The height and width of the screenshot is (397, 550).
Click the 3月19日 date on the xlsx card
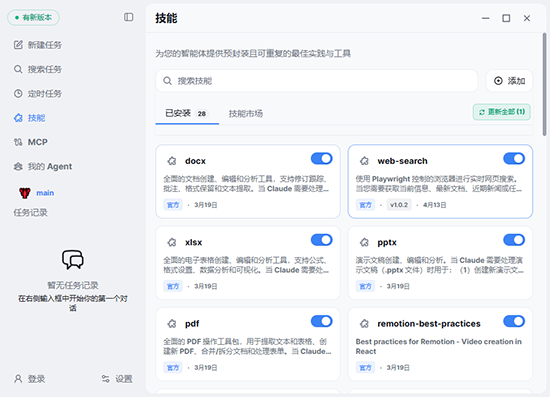pyautogui.click(x=206, y=286)
